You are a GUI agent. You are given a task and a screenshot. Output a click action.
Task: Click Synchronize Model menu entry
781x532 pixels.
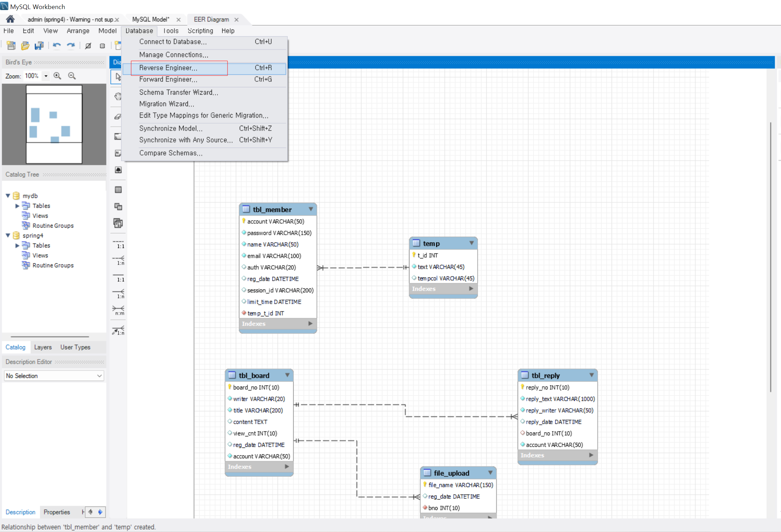[x=170, y=128]
